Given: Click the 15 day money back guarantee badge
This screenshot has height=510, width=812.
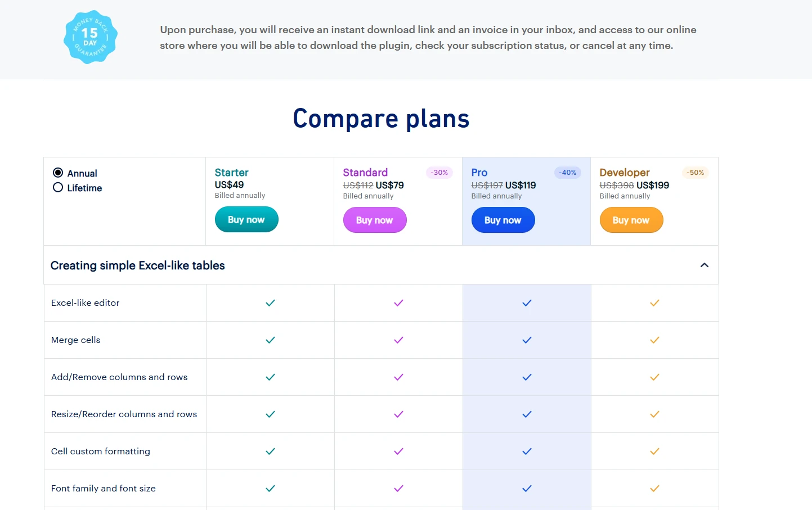Looking at the screenshot, I should (91, 37).
